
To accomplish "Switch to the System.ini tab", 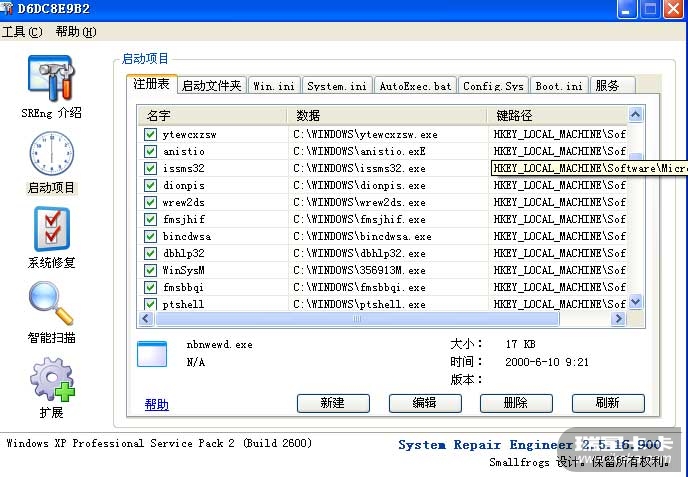I will click(x=337, y=86).
